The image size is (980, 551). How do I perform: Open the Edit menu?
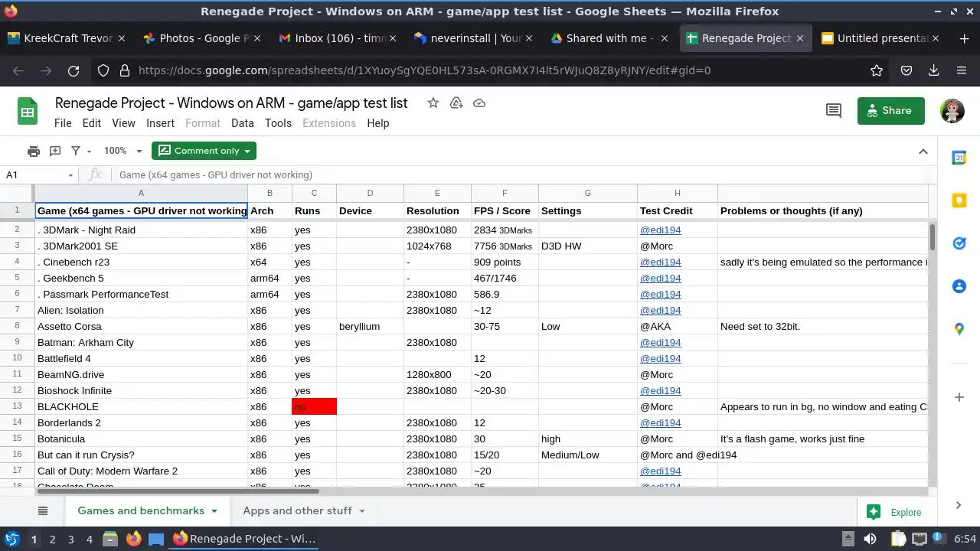92,123
